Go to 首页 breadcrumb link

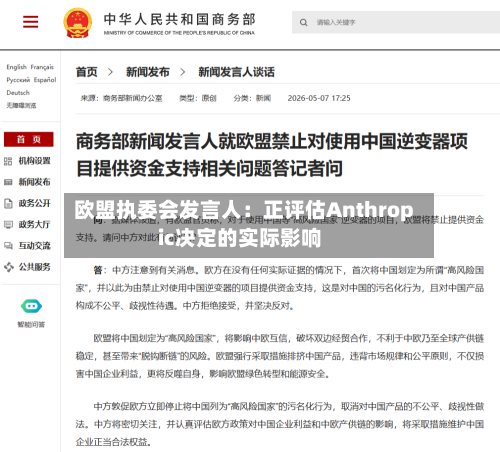[x=87, y=72]
